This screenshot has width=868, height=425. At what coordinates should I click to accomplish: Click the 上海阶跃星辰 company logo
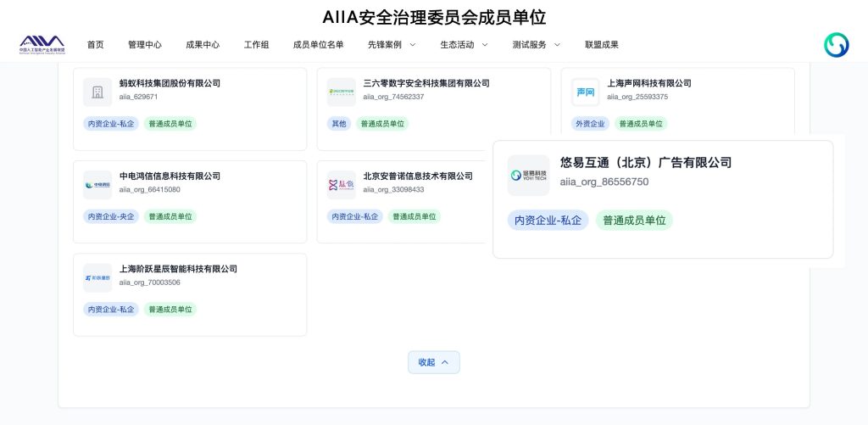[97, 277]
